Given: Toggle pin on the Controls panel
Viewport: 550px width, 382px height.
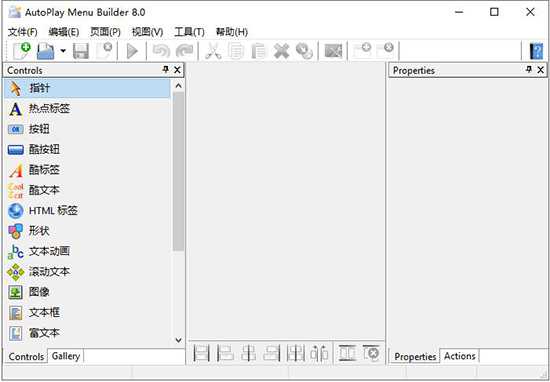Looking at the screenshot, I should [166, 69].
